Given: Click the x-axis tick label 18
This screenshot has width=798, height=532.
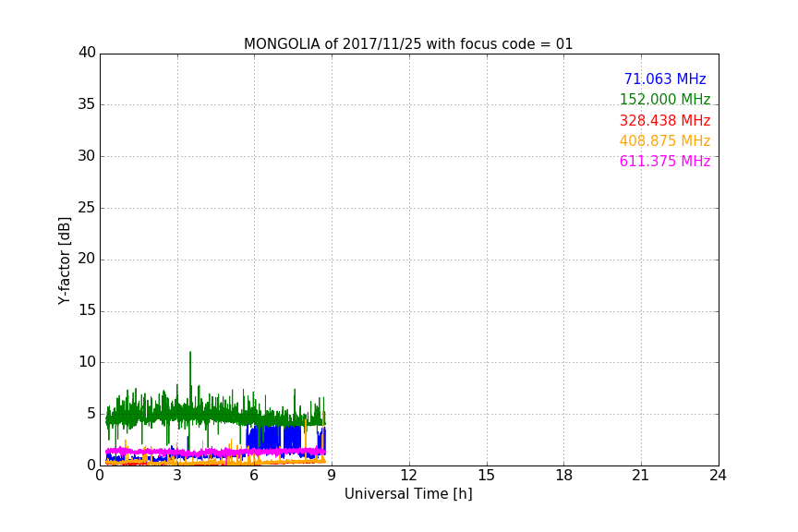Looking at the screenshot, I should [563, 476].
